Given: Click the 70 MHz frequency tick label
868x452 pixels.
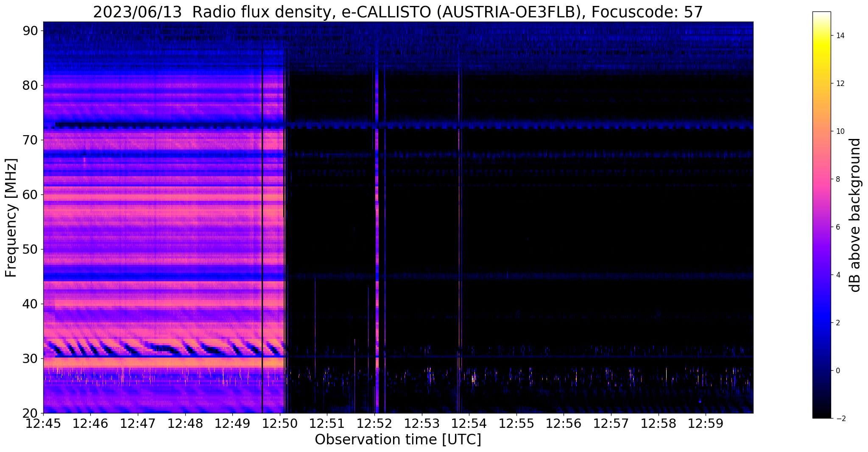Looking at the screenshot, I should [x=31, y=140].
